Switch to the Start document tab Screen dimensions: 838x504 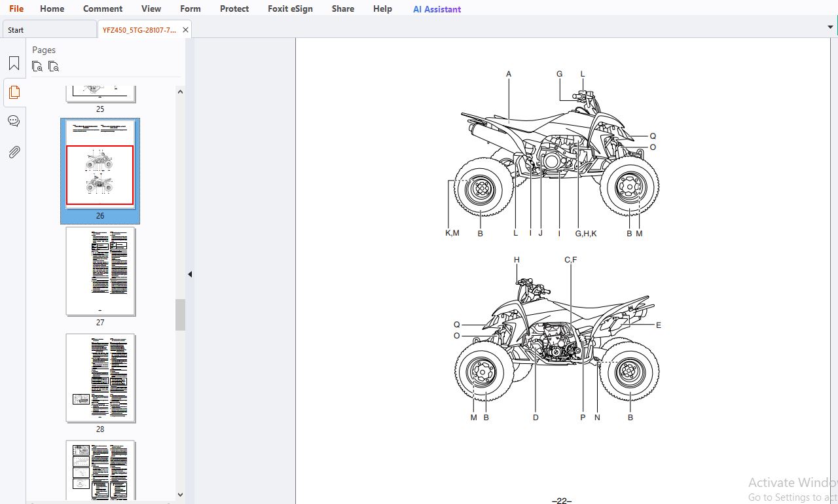click(x=49, y=29)
